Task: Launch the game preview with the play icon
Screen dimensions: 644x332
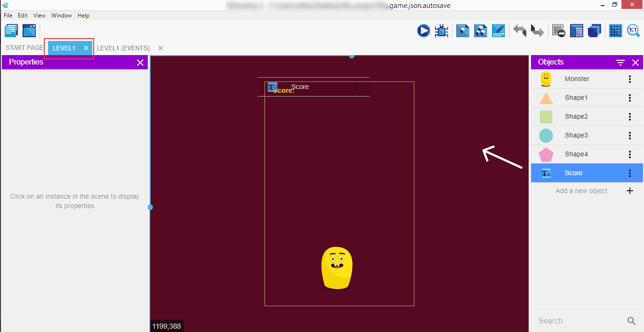Action: point(423,31)
